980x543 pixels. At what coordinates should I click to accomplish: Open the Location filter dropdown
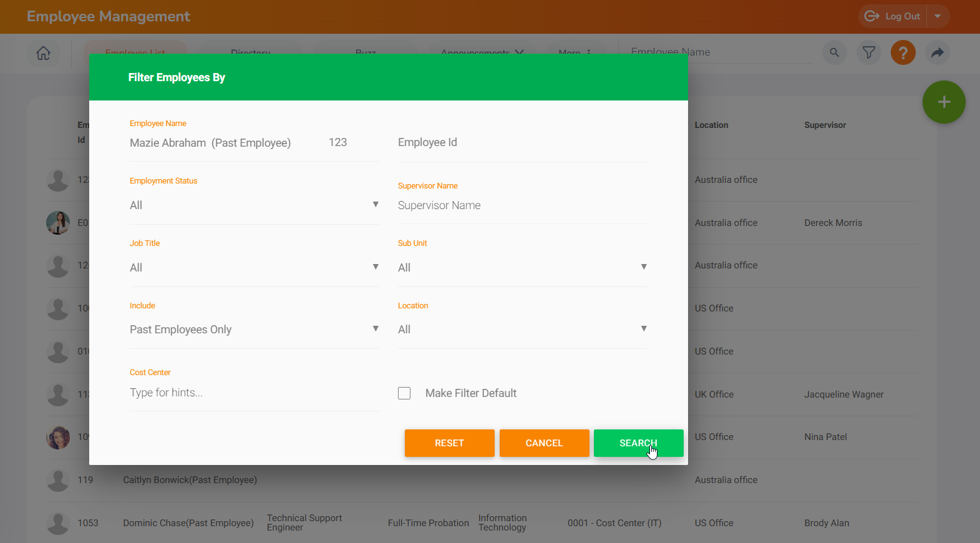523,330
